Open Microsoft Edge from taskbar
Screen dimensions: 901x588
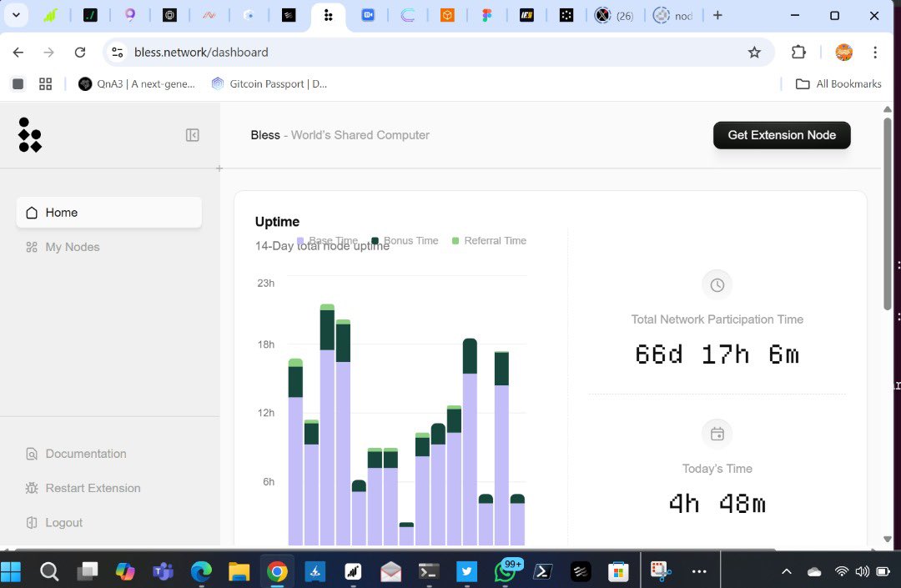click(x=201, y=571)
